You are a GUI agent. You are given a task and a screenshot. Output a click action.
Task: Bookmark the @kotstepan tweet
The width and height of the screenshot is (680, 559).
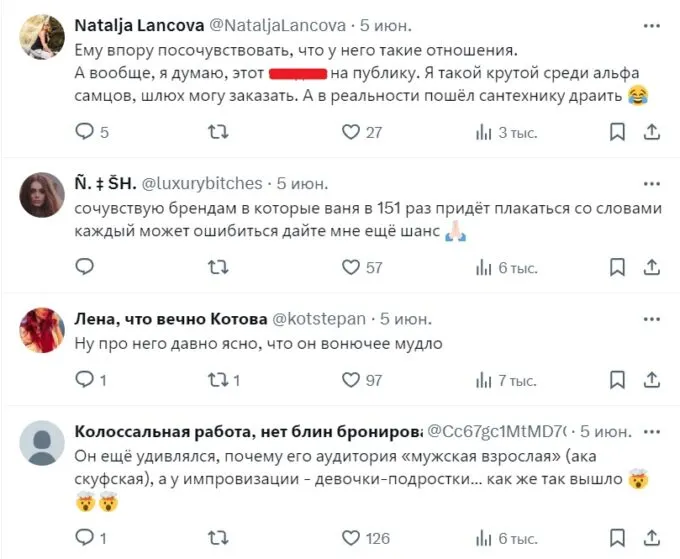618,380
